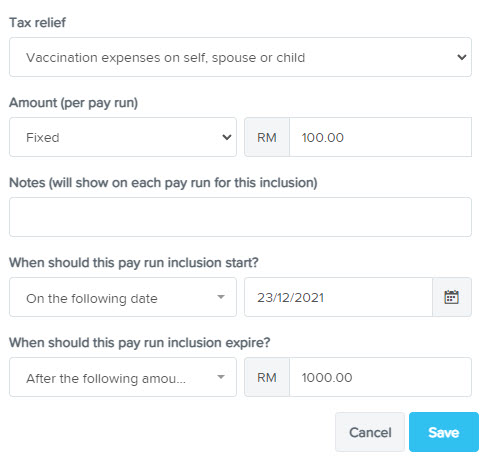Click the small arrow beside 'After the following amou...'
491x461 pixels.
(221, 377)
